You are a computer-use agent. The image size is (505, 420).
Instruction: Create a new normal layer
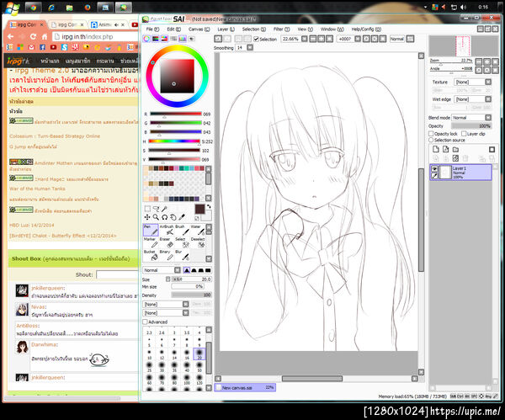point(436,149)
